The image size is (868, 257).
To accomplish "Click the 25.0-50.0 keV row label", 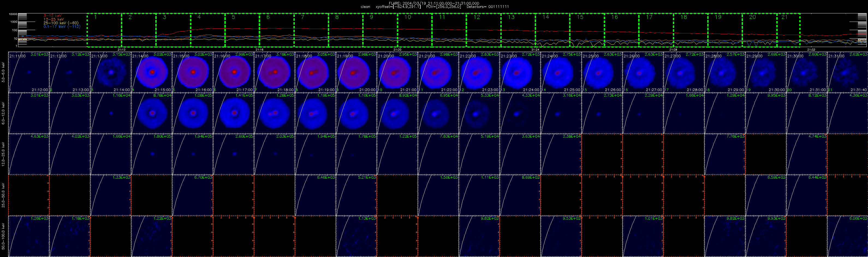I will pyautogui.click(x=3, y=195).
